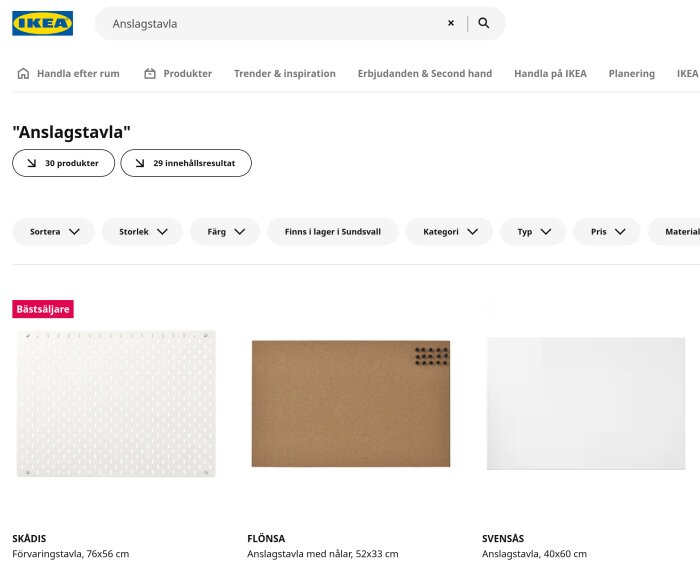
Task: Toggle Finns i lager i Sundsvall filter
Action: [x=333, y=232]
